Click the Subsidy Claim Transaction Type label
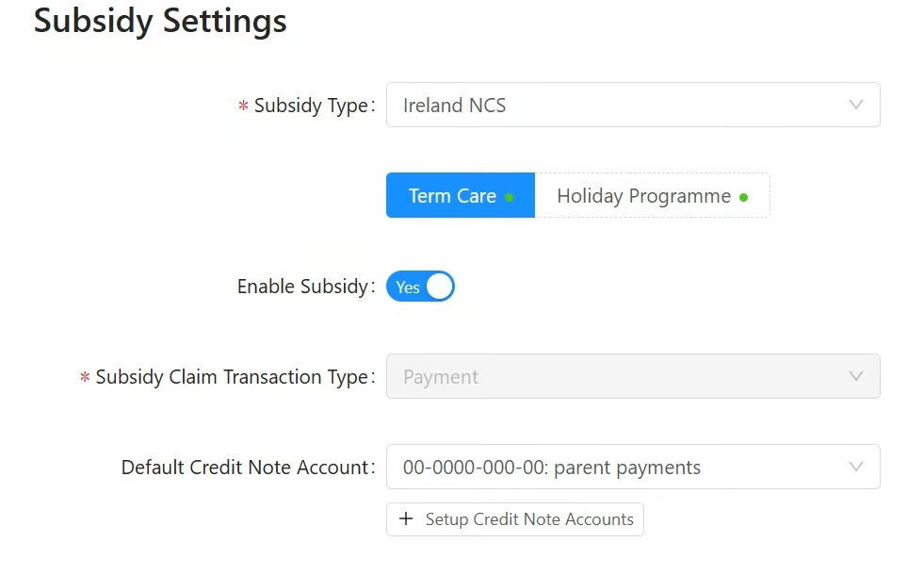 coord(232,377)
